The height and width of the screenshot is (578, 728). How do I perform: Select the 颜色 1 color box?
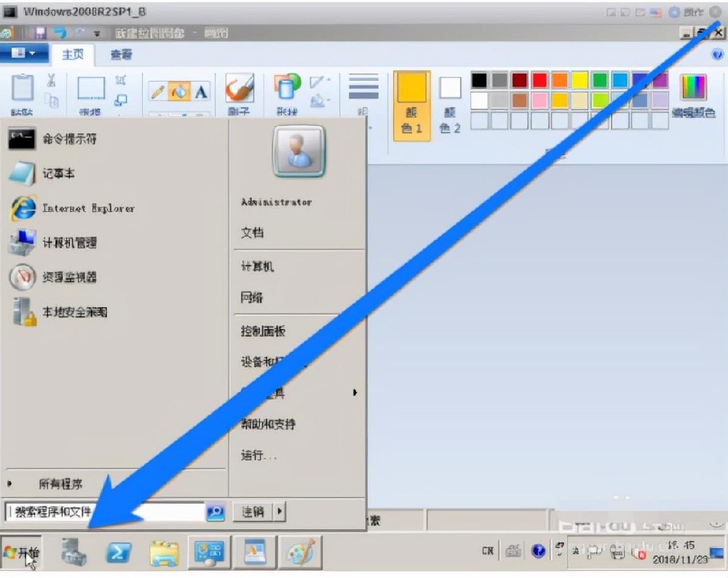[x=412, y=106]
